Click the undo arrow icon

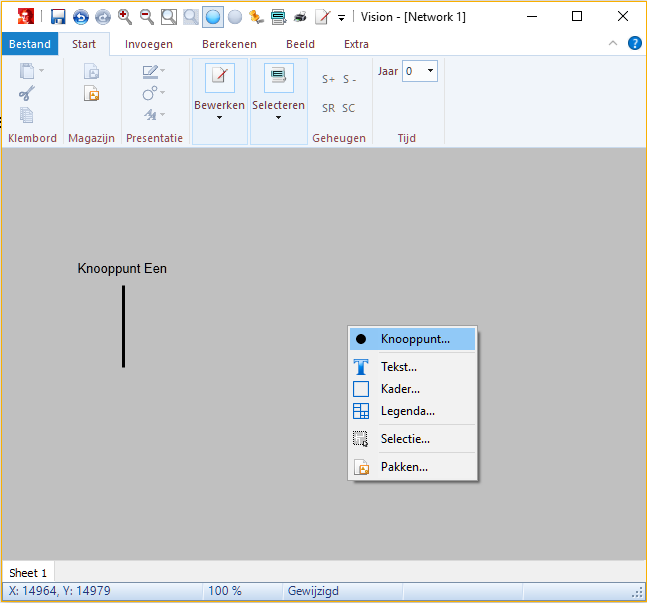(x=80, y=17)
